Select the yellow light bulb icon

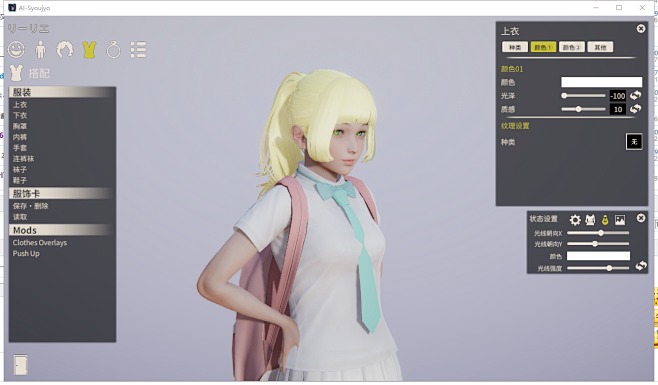click(x=605, y=220)
